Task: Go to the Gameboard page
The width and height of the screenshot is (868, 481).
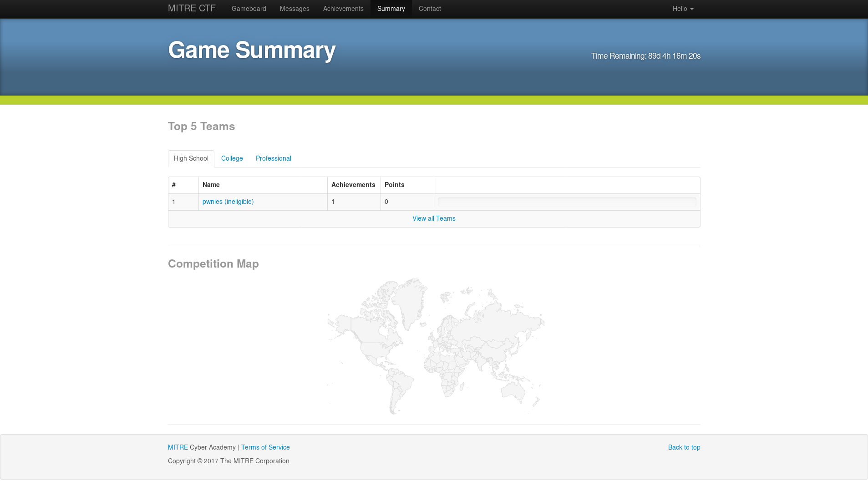Action: 249,9
